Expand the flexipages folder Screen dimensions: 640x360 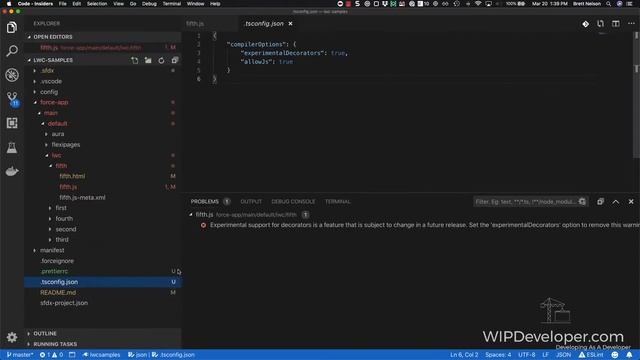[x=66, y=144]
